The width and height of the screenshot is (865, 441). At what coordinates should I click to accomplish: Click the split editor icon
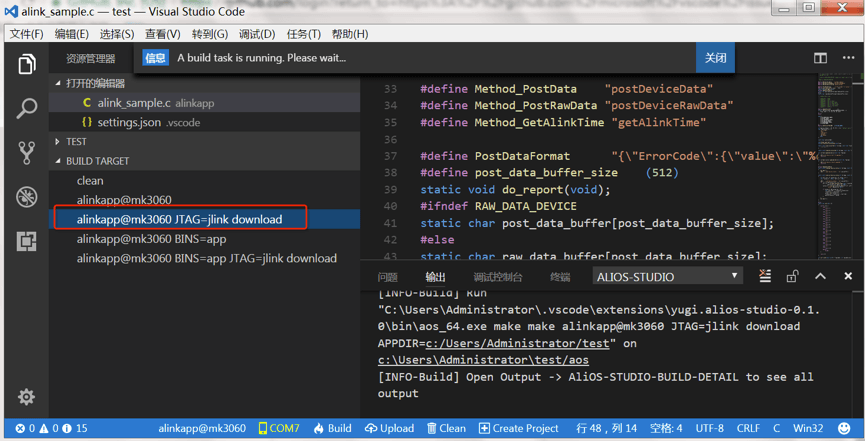pyautogui.click(x=820, y=58)
